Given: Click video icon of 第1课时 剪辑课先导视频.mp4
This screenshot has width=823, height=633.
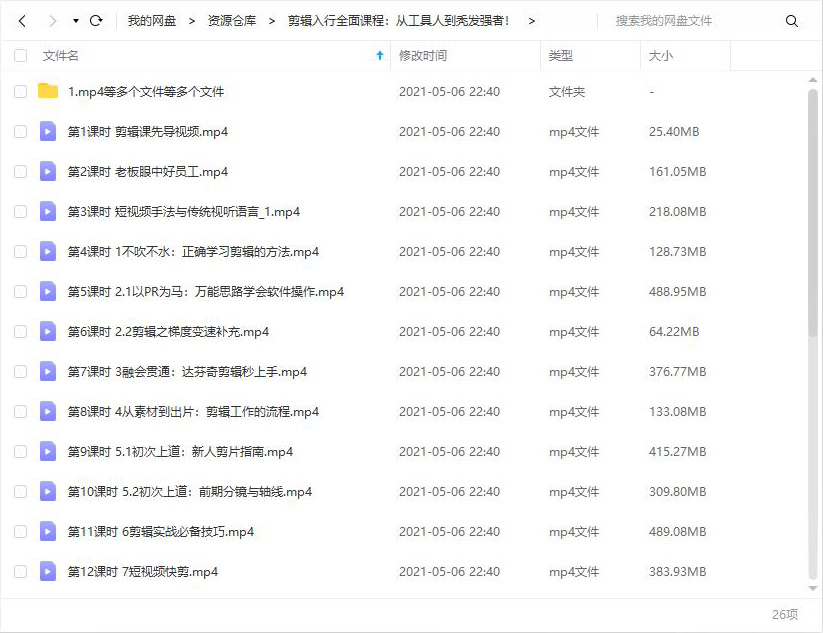Looking at the screenshot, I should point(48,131).
